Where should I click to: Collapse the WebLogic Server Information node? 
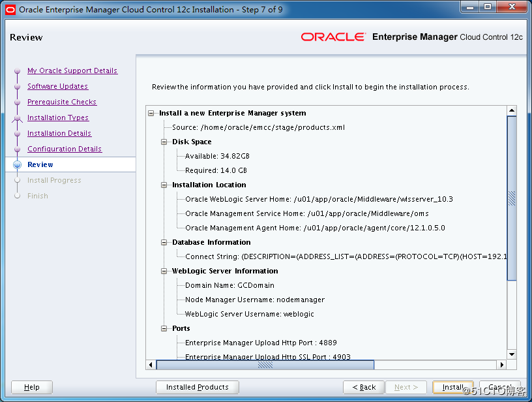tap(164, 271)
